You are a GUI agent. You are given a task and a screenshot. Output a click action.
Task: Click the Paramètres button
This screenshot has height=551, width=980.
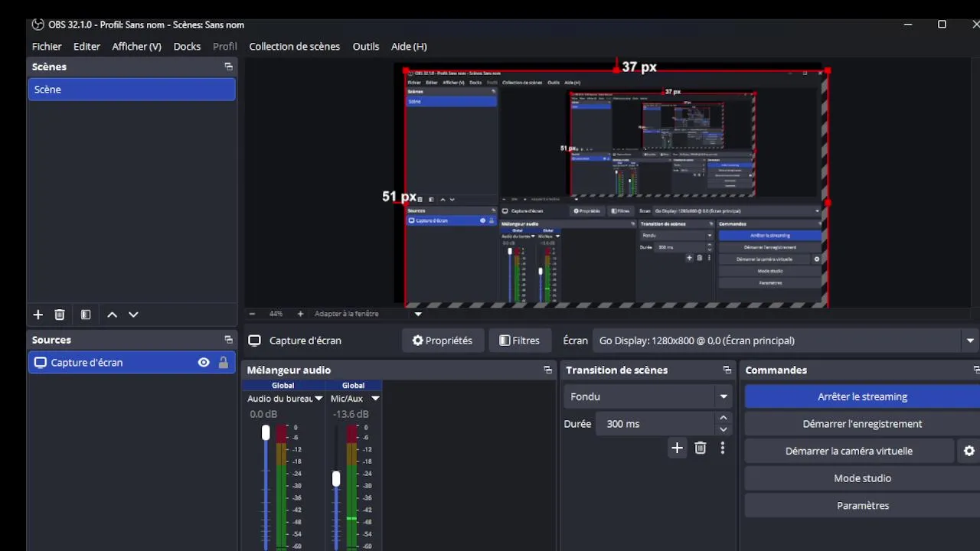coord(862,506)
